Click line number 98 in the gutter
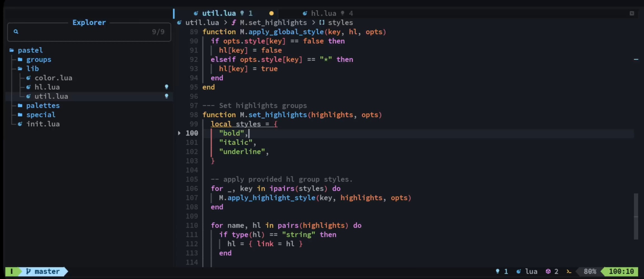Viewport: 644px width, 279px height. 194,115
